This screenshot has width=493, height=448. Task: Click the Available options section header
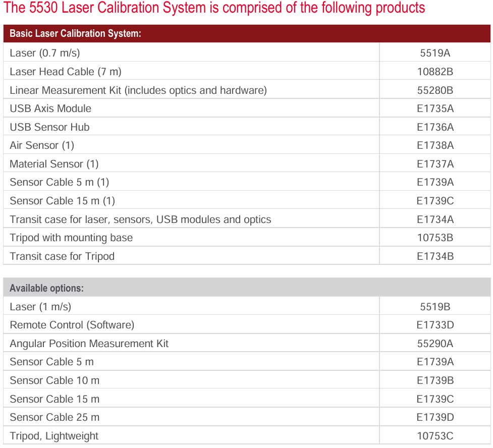(47, 288)
